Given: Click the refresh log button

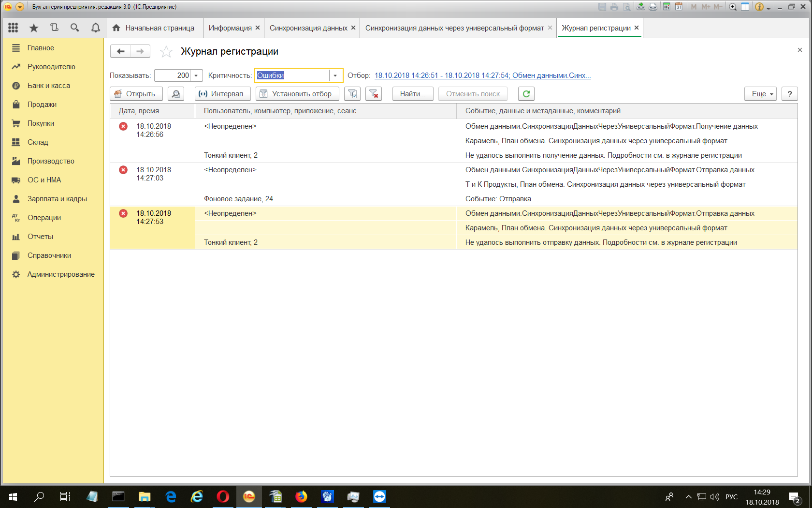Looking at the screenshot, I should coord(526,94).
